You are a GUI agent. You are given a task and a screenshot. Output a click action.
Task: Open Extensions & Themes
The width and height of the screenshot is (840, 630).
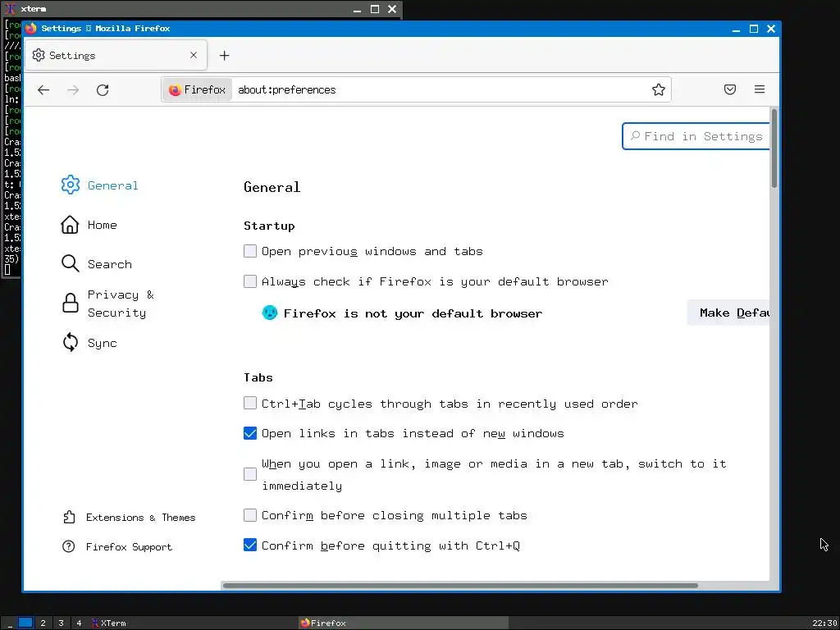tap(129, 517)
